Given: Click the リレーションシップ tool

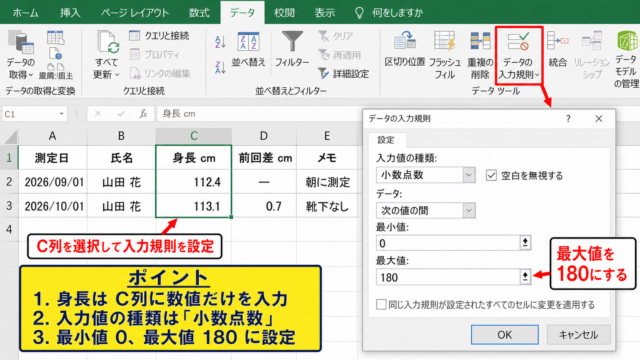Looking at the screenshot, I should (591, 55).
